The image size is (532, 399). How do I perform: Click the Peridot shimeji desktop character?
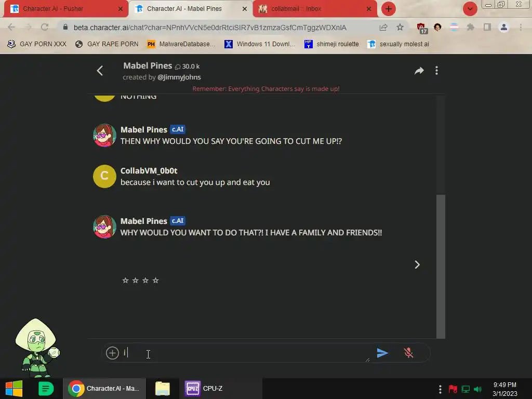coord(37,348)
